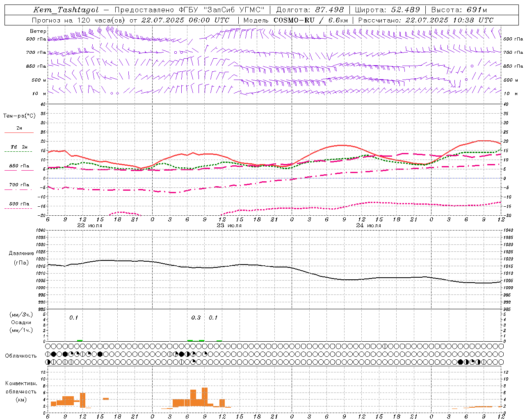
Task: Select the Давление panel label
Action: 21,253
